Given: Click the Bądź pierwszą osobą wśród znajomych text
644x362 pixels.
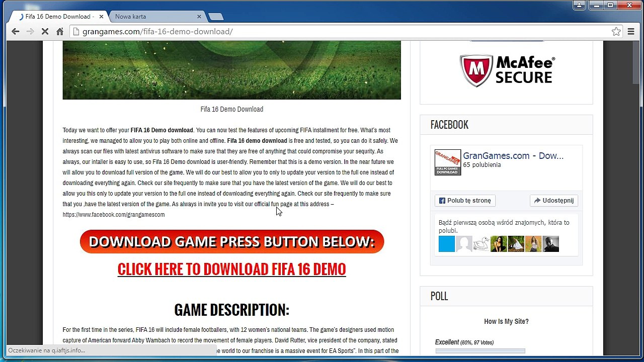Looking at the screenshot, I should pos(504,226).
